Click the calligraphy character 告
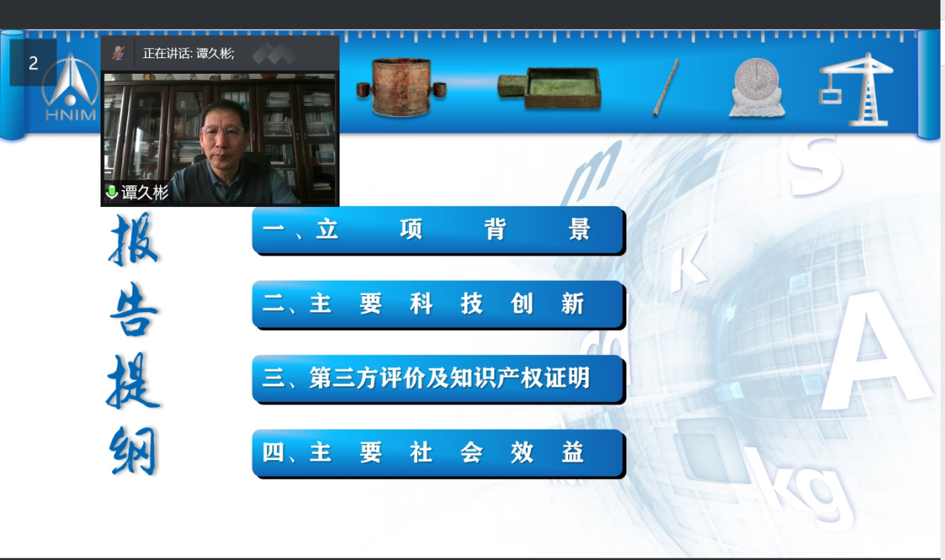The height and width of the screenshot is (560, 945). tap(134, 309)
